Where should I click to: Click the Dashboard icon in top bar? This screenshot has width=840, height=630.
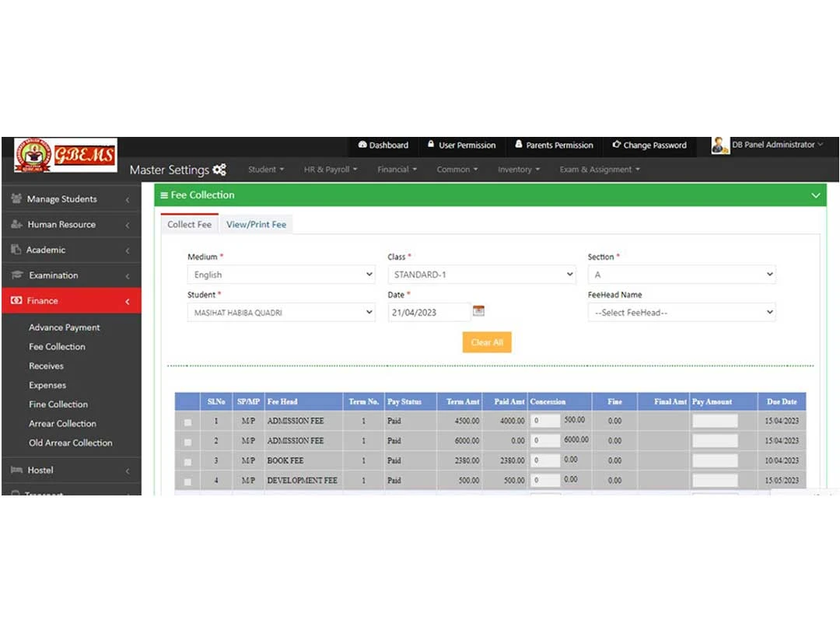pos(362,145)
